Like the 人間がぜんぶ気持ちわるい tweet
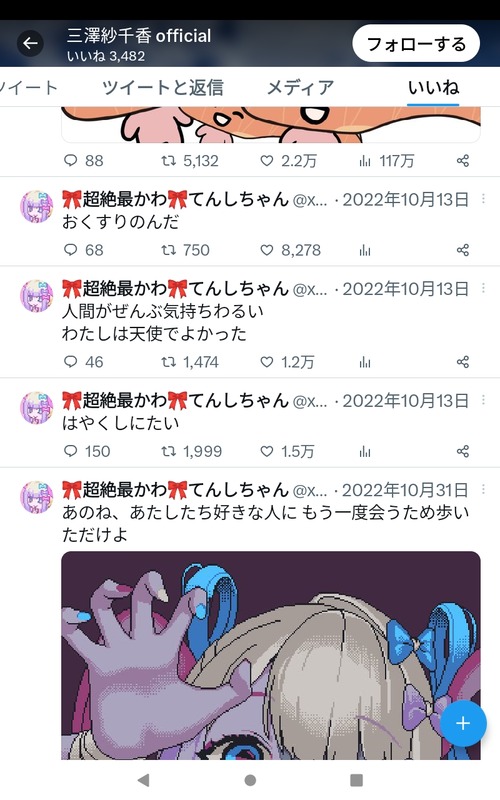This screenshot has height=800, width=500. [x=267, y=362]
